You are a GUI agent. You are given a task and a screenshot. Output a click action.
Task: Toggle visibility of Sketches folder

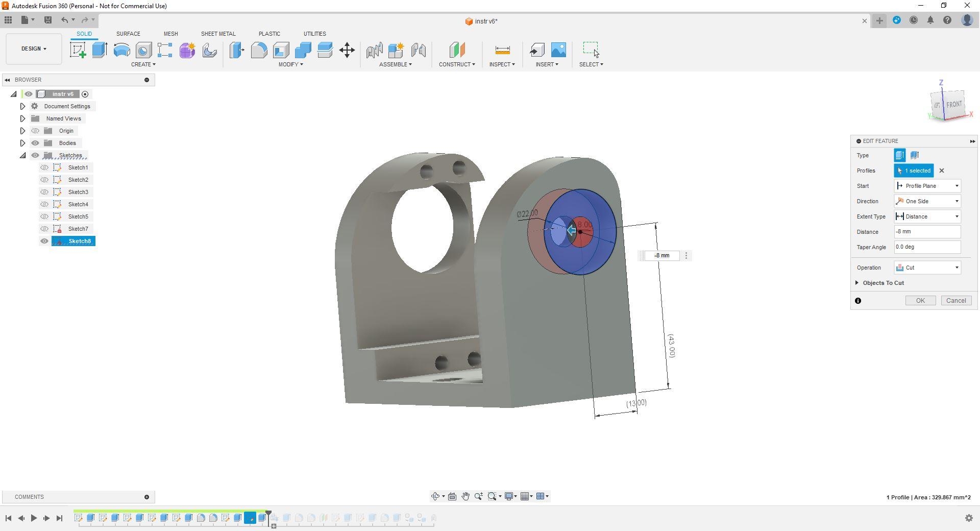[35, 155]
